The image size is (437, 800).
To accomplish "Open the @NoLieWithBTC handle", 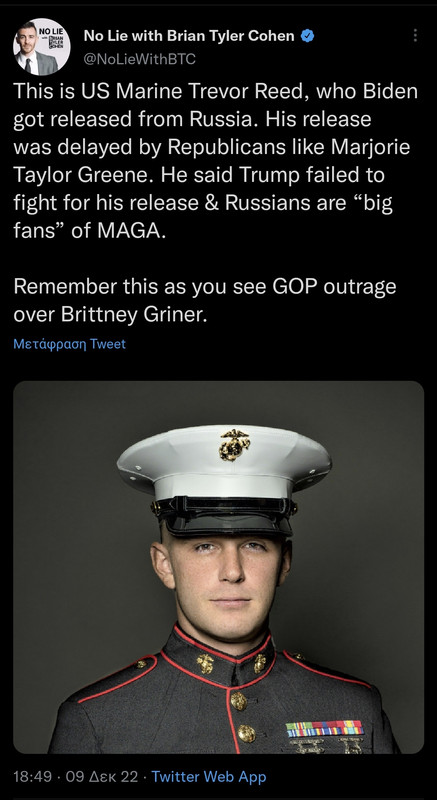I will click(x=139, y=59).
